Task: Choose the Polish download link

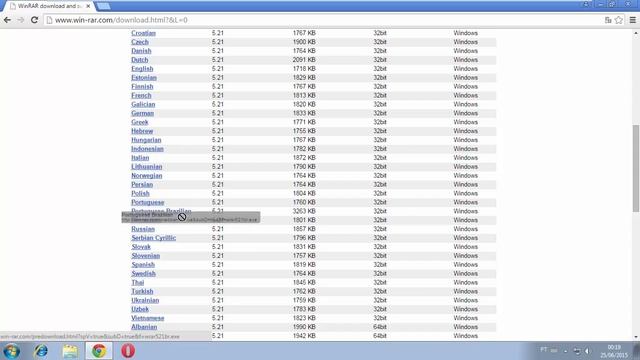Action: pos(140,193)
